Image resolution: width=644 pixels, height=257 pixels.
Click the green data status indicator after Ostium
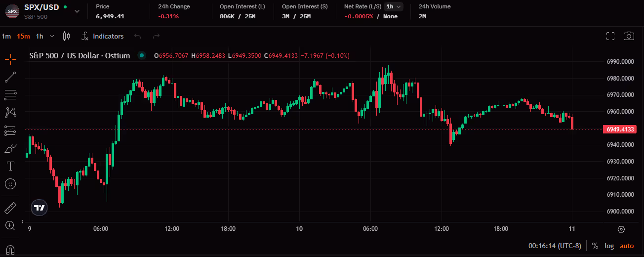(142, 55)
